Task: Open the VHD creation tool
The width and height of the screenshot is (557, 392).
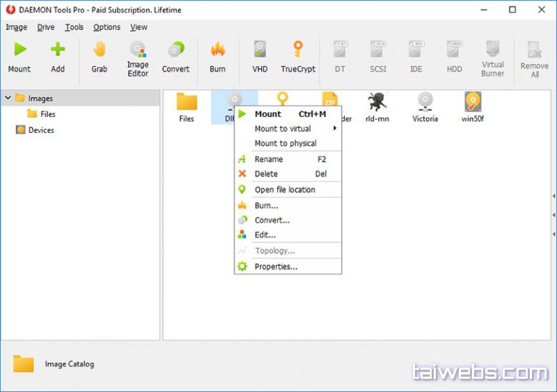Action: click(x=260, y=57)
